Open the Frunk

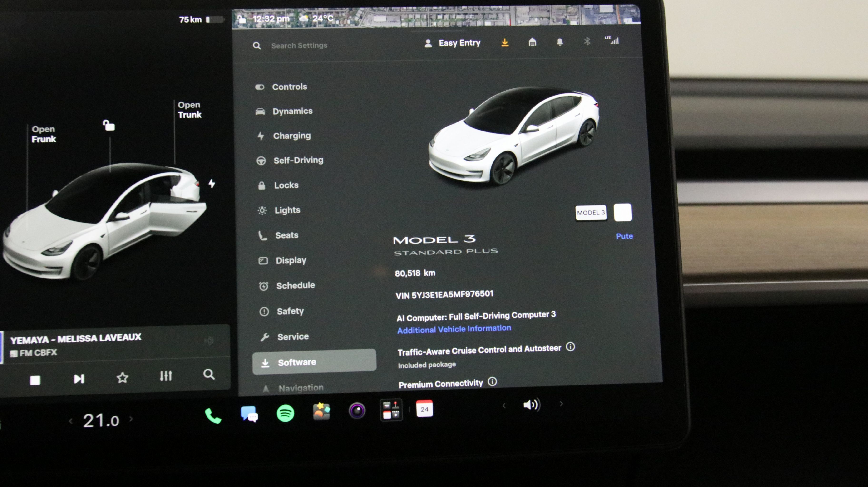coord(44,134)
